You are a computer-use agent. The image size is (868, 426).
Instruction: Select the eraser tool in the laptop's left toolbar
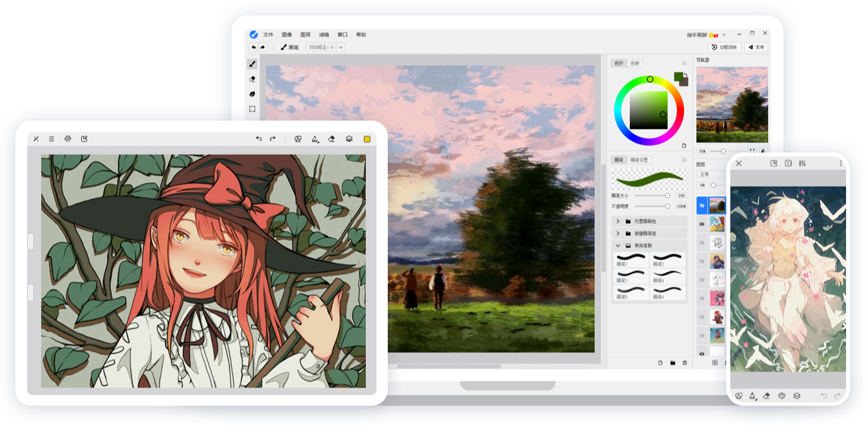coord(253,79)
